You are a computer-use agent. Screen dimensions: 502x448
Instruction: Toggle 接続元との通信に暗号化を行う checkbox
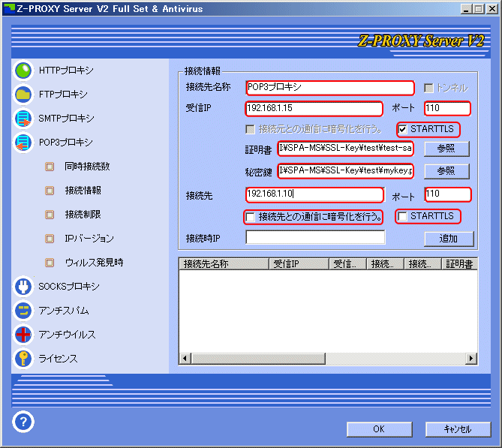pos(250,129)
